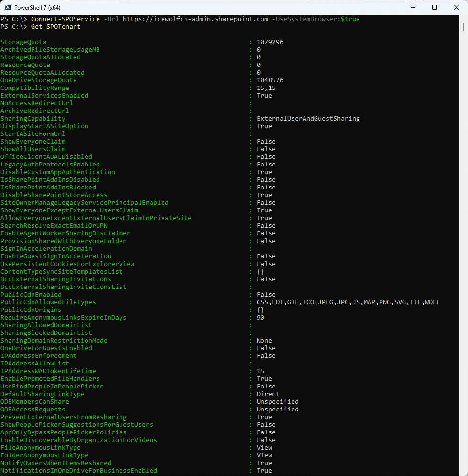The image size is (468, 476).
Task: Click the ExternalUserAndGuestSharing value
Action: coord(308,118)
